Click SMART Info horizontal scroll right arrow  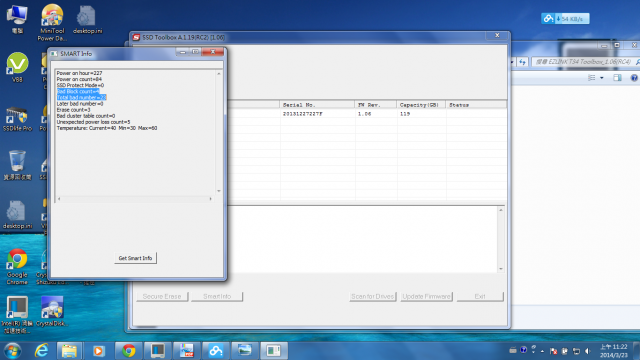[x=211, y=199]
